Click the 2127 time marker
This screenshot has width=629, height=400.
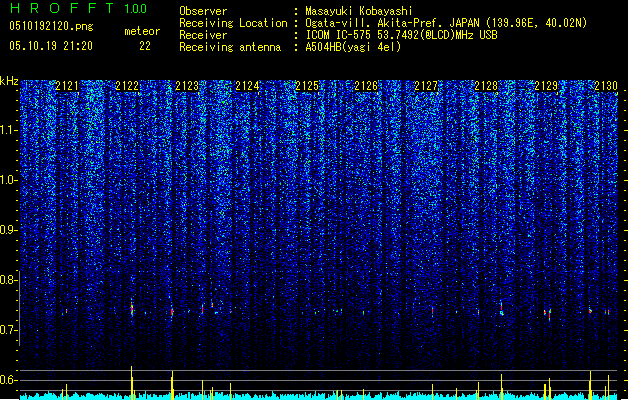(426, 86)
